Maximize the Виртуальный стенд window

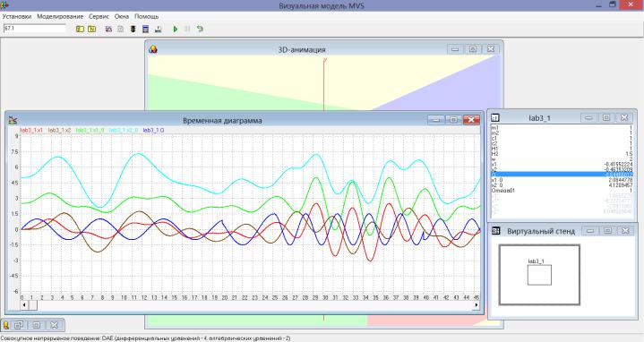[x=608, y=231]
